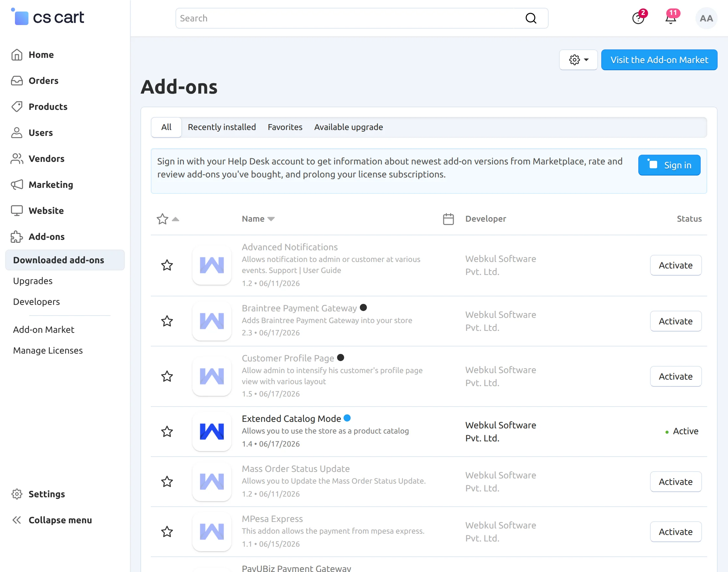Click the calendar date sort icon
This screenshot has height=572, width=728.
[x=448, y=219]
